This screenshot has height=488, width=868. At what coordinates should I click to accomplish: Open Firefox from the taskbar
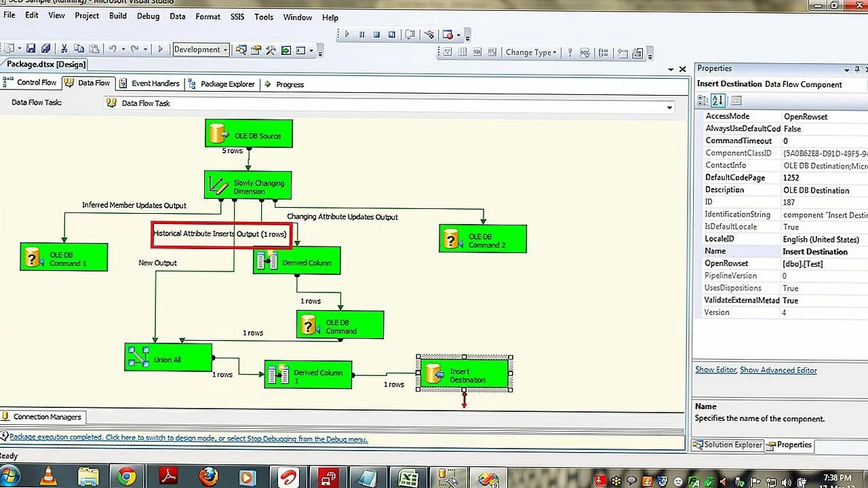point(209,476)
